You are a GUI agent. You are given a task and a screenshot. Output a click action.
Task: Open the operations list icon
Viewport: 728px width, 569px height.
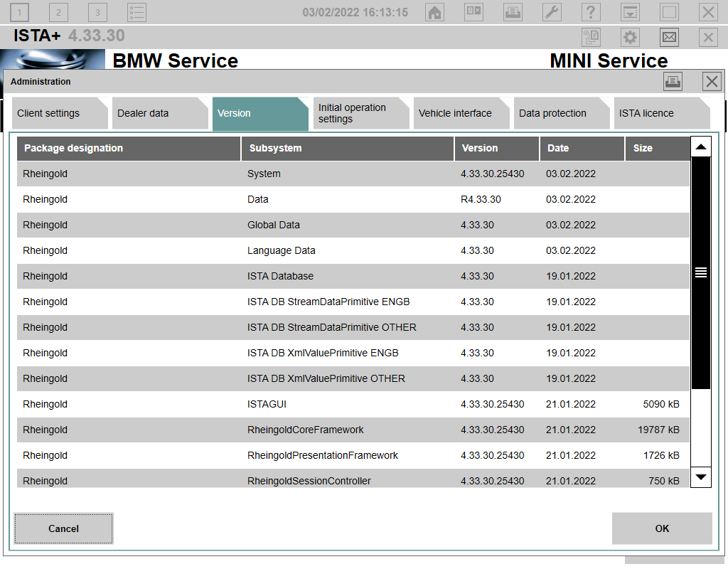pos(137,12)
